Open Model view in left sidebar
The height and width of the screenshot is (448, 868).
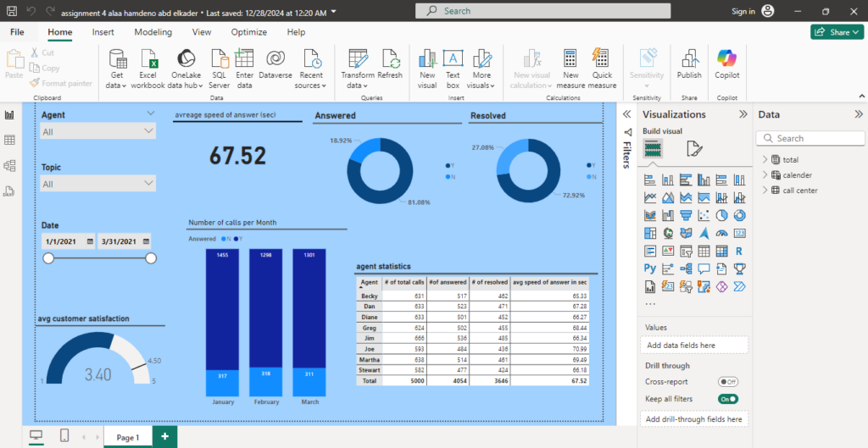tap(9, 165)
